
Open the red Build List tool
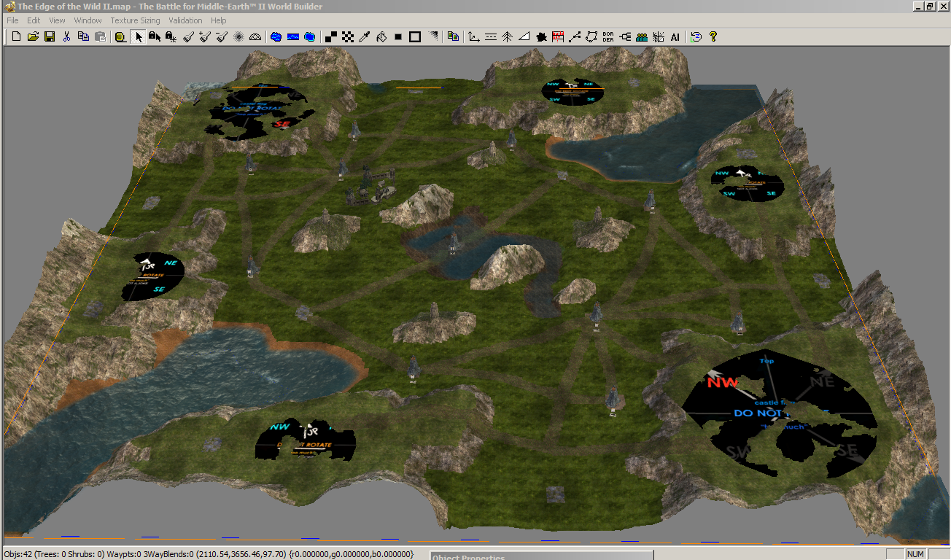coord(558,36)
